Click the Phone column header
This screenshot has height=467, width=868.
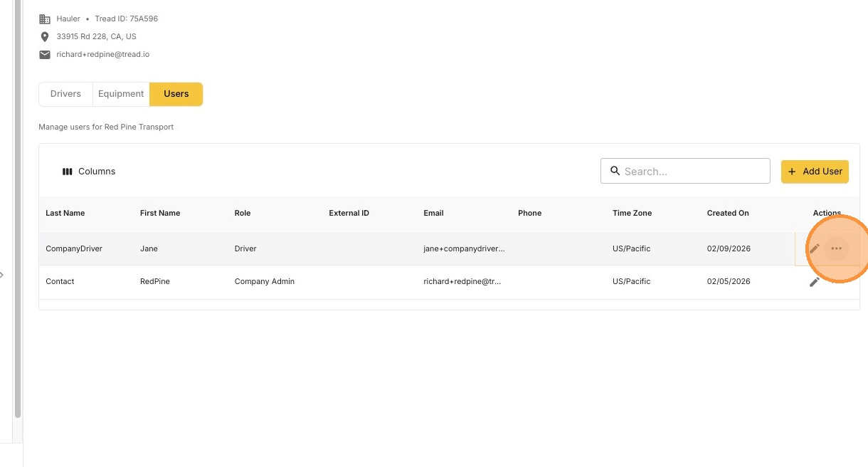[530, 213]
